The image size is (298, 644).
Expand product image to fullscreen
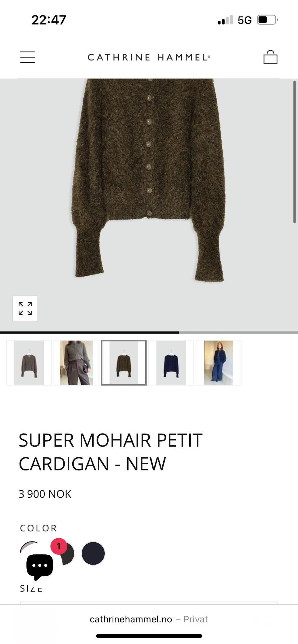(x=25, y=308)
